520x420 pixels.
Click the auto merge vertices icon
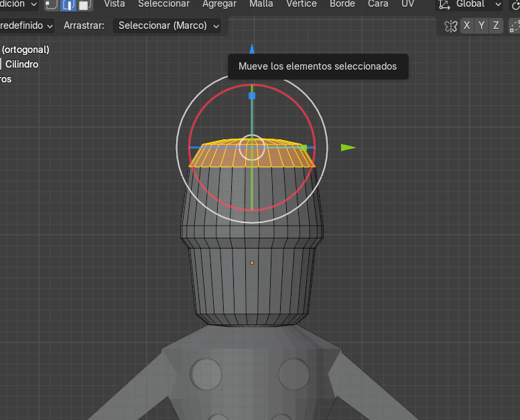point(514,26)
